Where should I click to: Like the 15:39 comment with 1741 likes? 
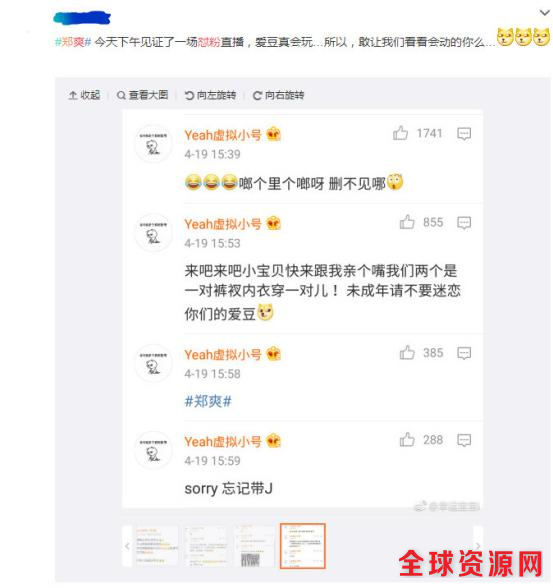400,133
